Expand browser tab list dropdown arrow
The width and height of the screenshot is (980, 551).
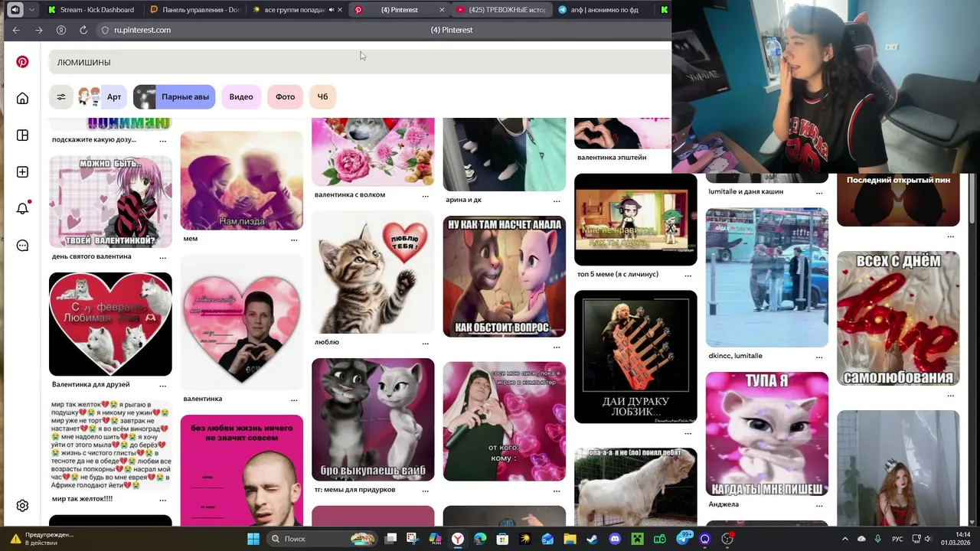click(x=31, y=10)
